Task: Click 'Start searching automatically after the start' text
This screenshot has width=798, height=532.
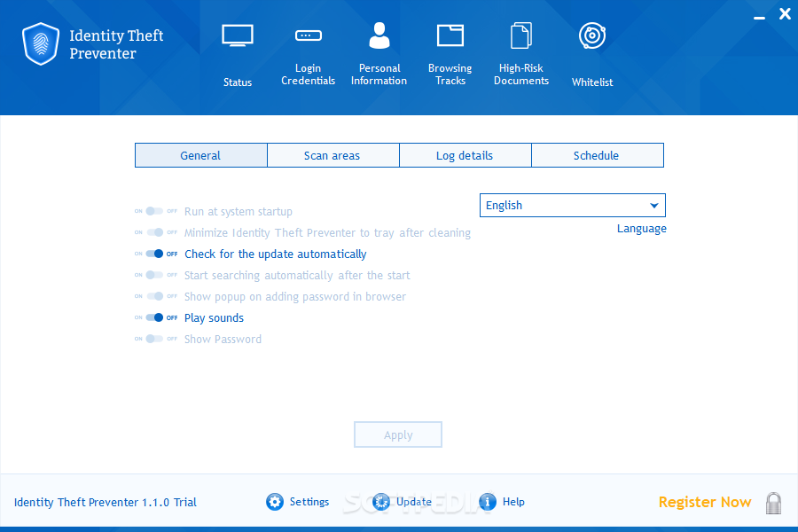Action: [297, 276]
